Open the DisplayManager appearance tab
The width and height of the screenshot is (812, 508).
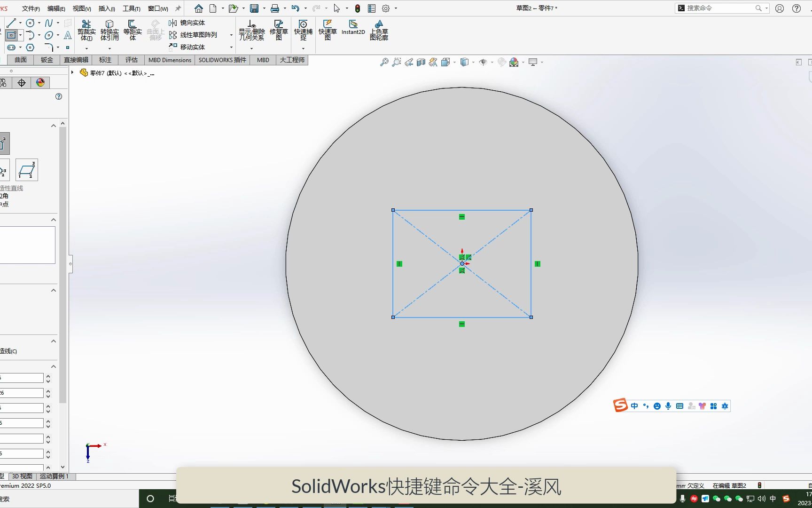point(40,83)
